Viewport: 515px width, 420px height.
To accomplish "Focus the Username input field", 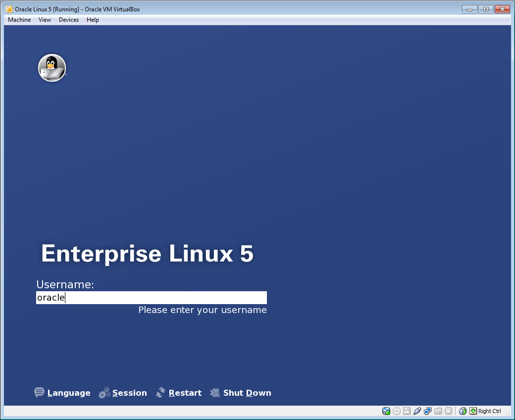I will tap(151, 298).
